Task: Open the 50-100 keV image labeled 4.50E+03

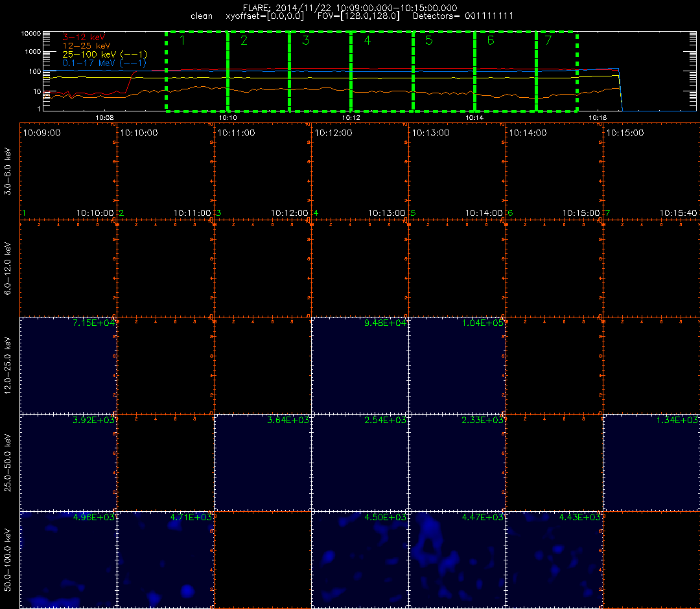Action: 360,560
